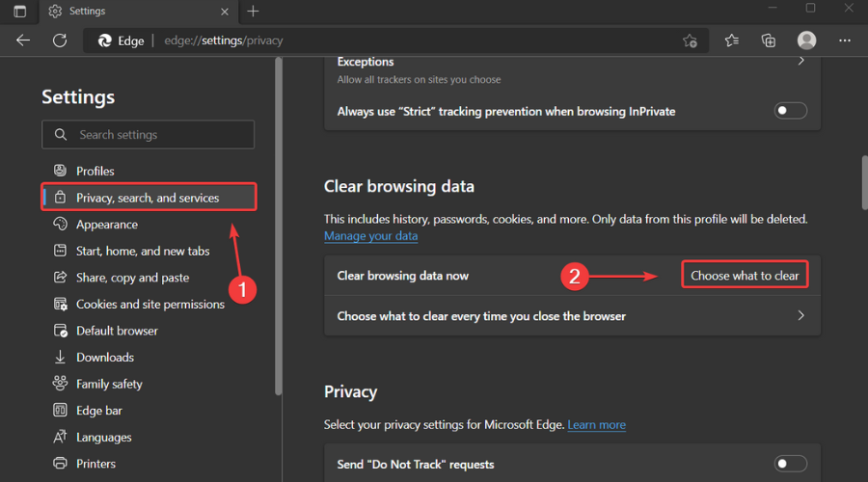Screen dimensions: 868x482
Task: Click the Settings tab title
Action: pos(87,11)
